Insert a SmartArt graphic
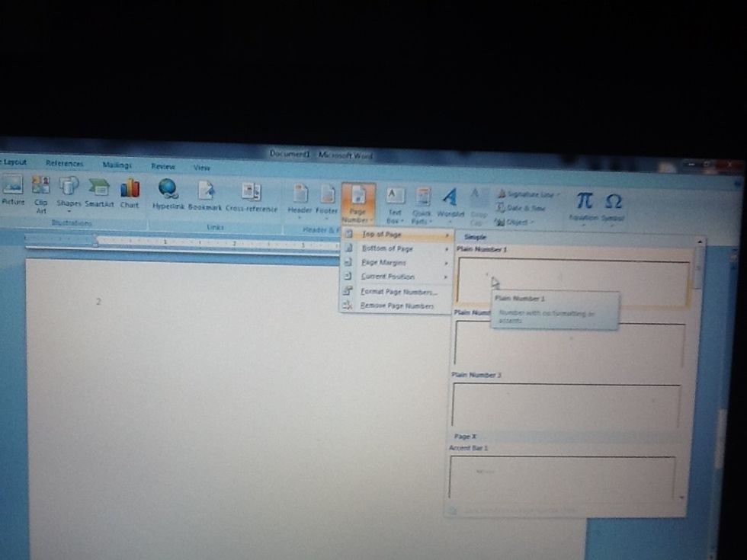 point(98,188)
